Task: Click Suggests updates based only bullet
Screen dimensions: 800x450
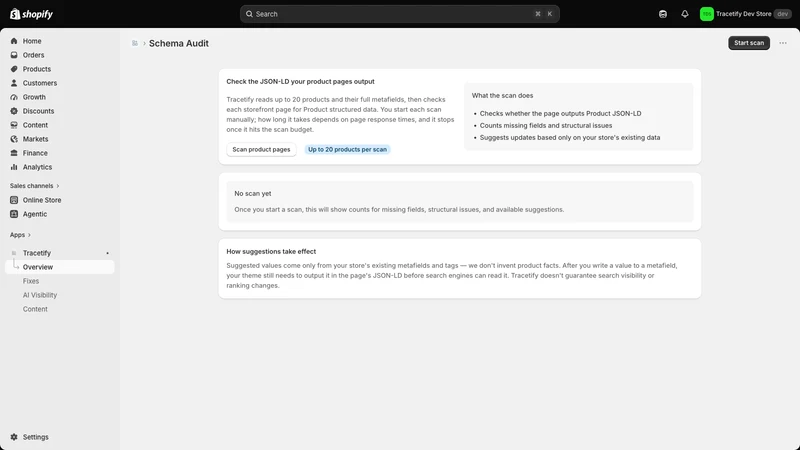Action: click(x=569, y=137)
